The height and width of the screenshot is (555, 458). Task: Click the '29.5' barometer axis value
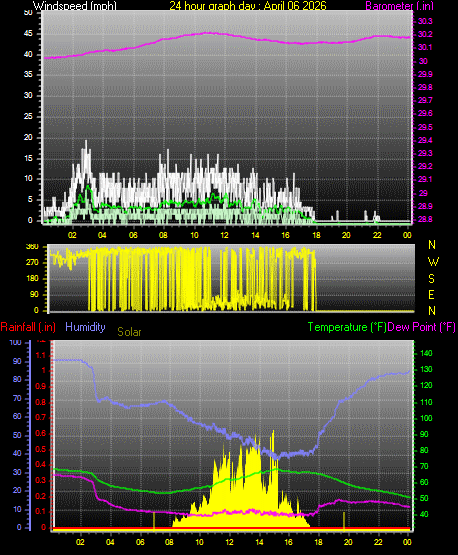tap(425, 127)
